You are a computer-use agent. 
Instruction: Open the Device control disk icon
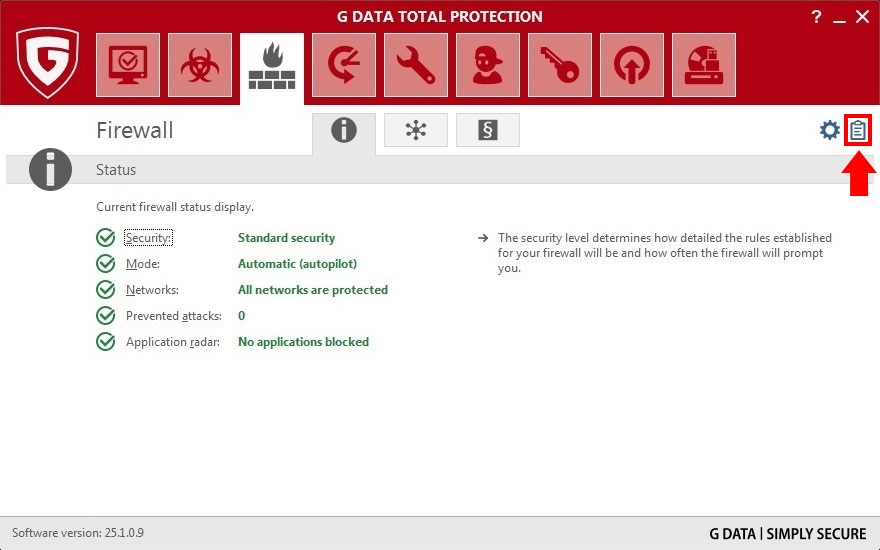click(704, 65)
